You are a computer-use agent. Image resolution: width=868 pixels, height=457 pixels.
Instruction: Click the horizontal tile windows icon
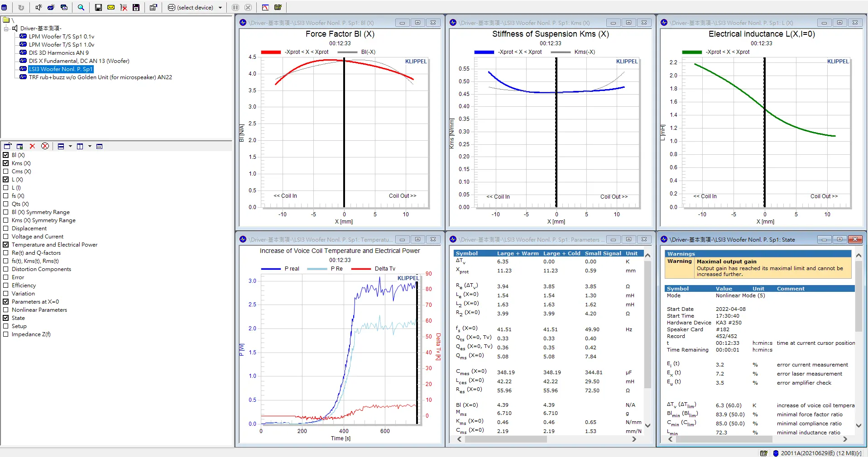pos(61,146)
